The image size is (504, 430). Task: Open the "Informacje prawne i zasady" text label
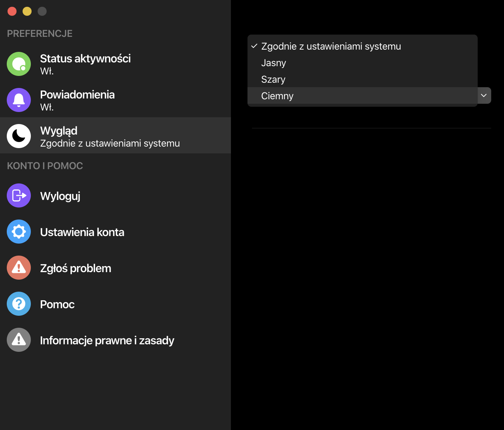(107, 341)
